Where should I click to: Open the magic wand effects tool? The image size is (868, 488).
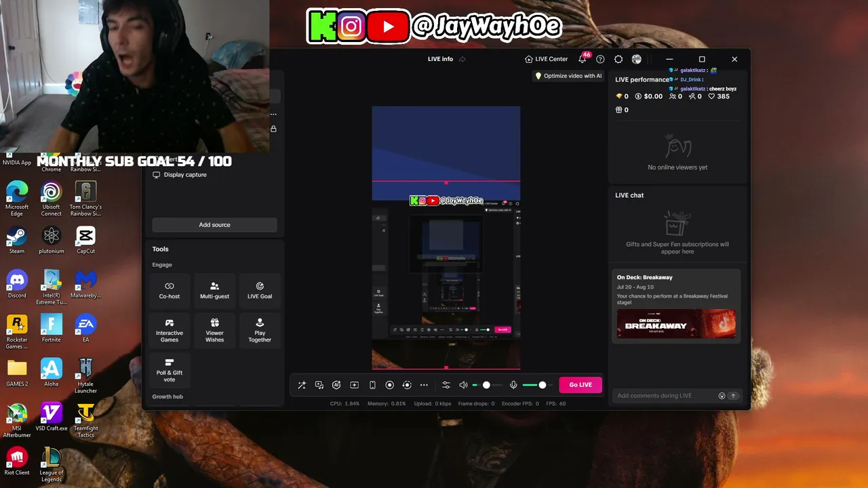tap(302, 385)
